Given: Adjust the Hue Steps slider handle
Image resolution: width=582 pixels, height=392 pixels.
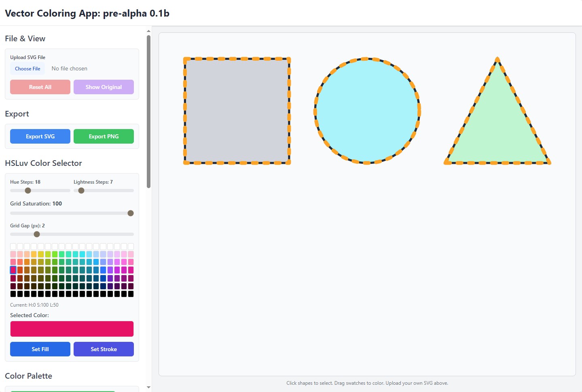Looking at the screenshot, I should (28, 191).
